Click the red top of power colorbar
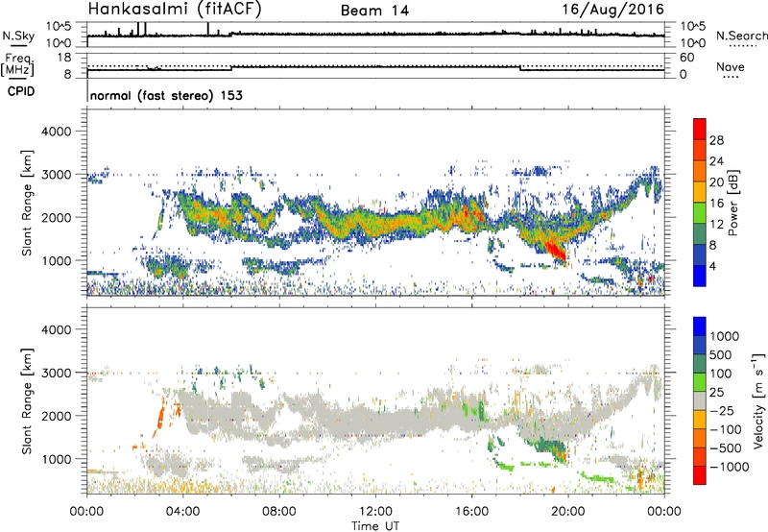This screenshot has height=532, width=768. [700, 129]
